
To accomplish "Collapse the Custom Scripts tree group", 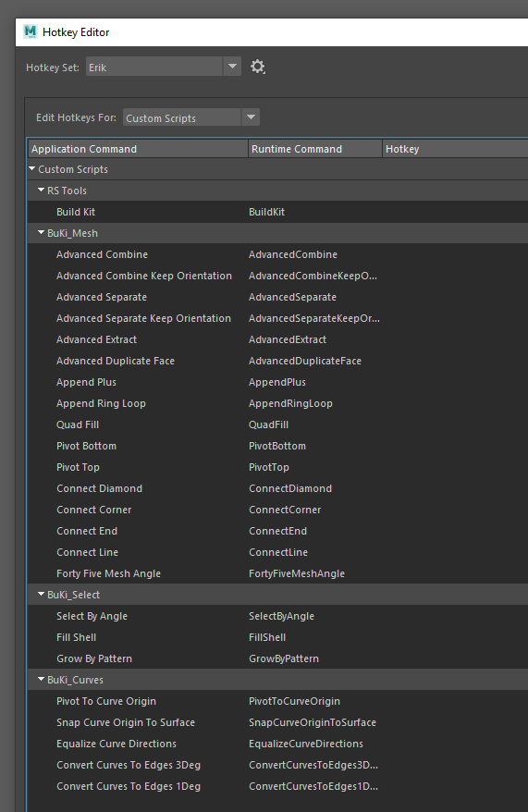I will coord(32,169).
